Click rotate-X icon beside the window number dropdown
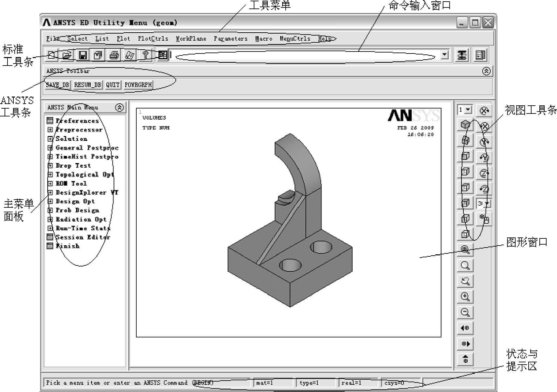The image size is (557, 392). pyautogui.click(x=484, y=111)
